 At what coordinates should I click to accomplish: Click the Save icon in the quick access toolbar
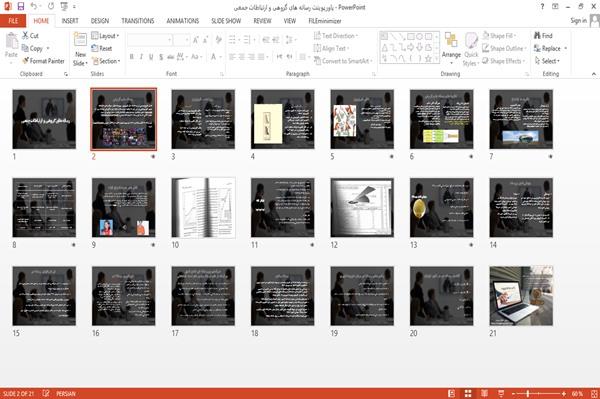[x=21, y=6]
